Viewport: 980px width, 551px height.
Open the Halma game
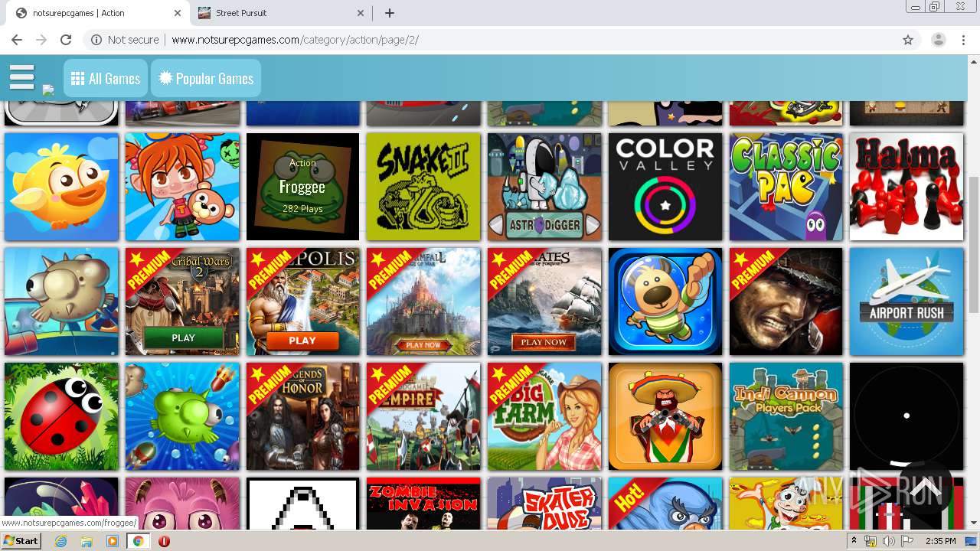pos(906,187)
